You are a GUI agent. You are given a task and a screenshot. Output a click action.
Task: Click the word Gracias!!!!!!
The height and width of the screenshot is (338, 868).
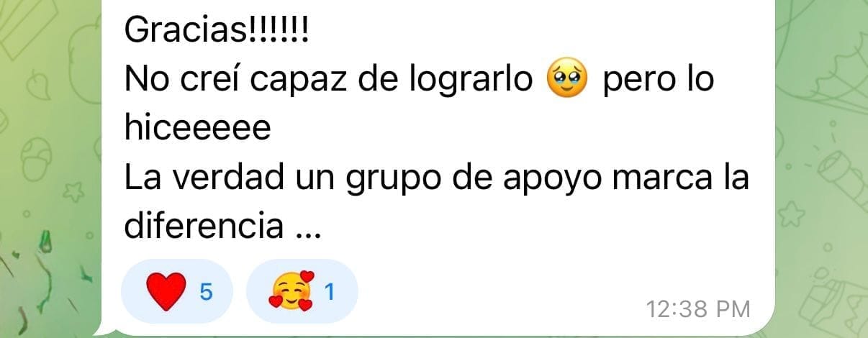[x=217, y=30]
